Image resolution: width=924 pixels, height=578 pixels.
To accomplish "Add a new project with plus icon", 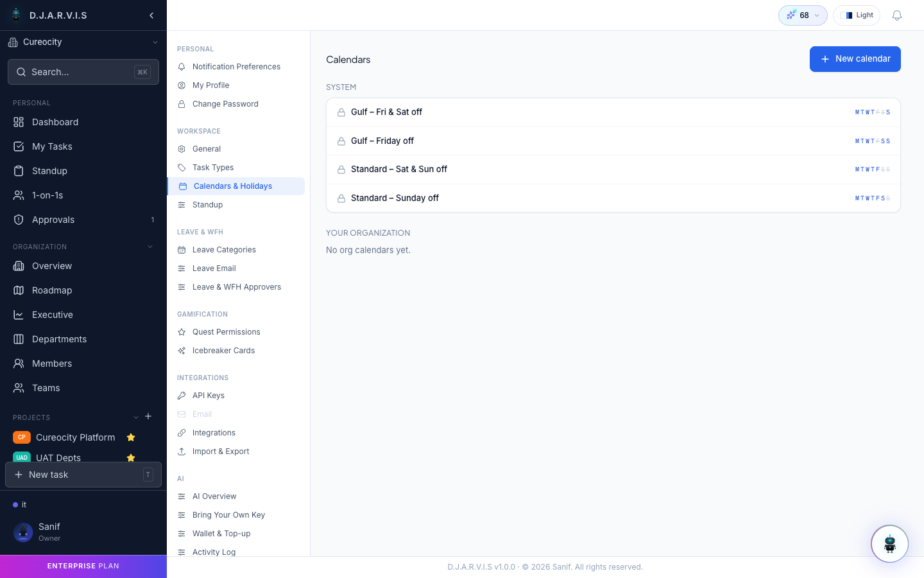I will pyautogui.click(x=148, y=417).
